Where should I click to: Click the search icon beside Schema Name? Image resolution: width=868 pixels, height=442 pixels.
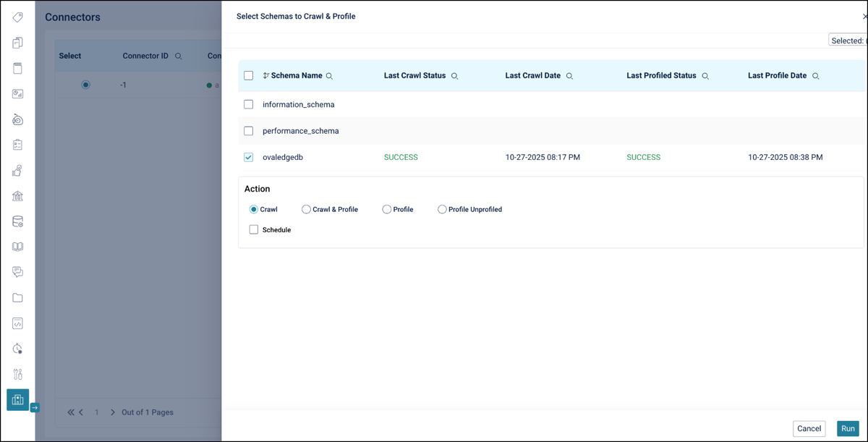tap(329, 76)
